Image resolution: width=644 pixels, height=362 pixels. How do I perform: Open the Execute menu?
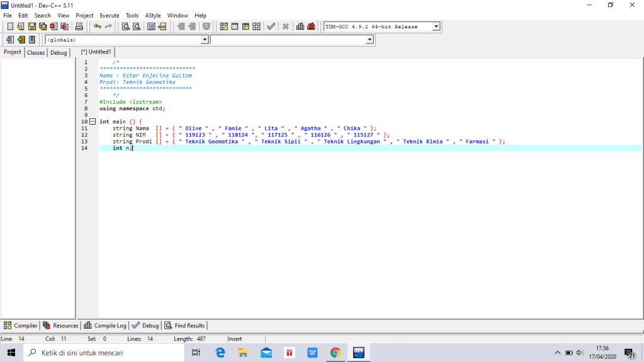coord(110,15)
